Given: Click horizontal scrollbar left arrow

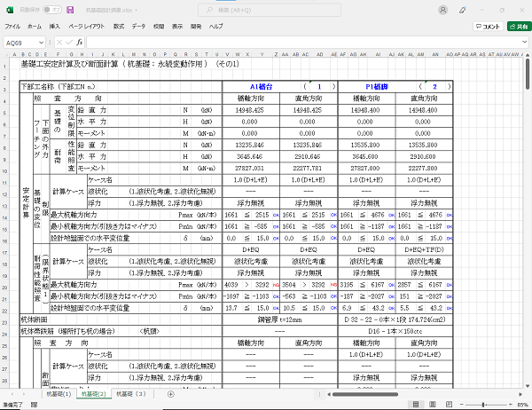Looking at the screenshot, I should [328, 394].
